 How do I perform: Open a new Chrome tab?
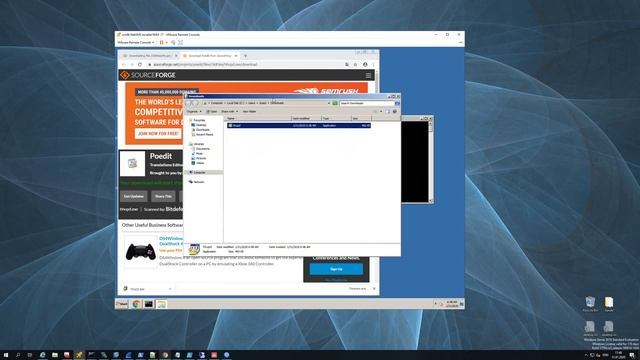click(x=245, y=56)
